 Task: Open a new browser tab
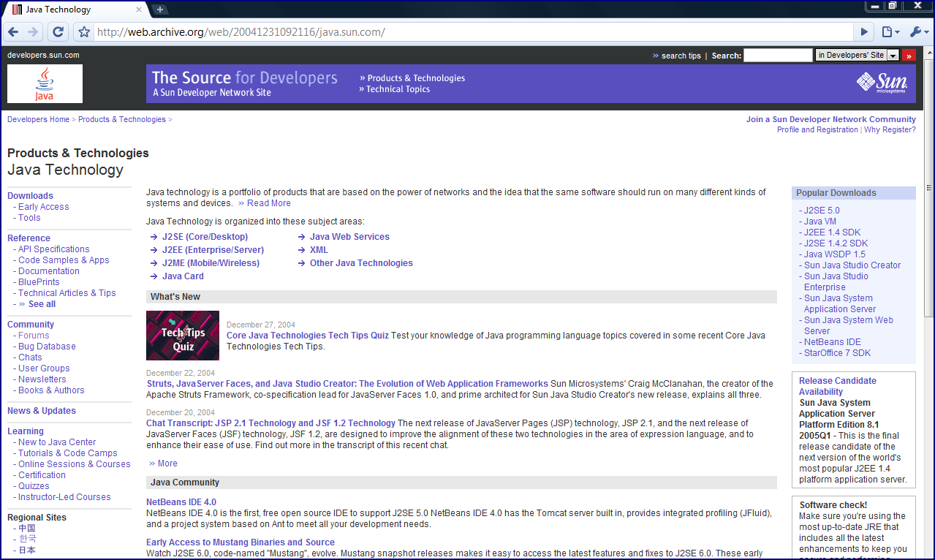[x=159, y=10]
